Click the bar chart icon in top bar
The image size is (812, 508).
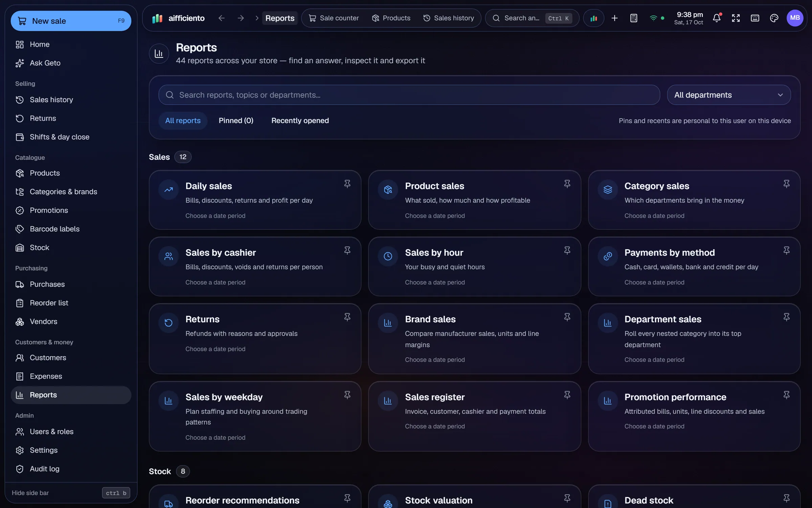click(x=593, y=18)
